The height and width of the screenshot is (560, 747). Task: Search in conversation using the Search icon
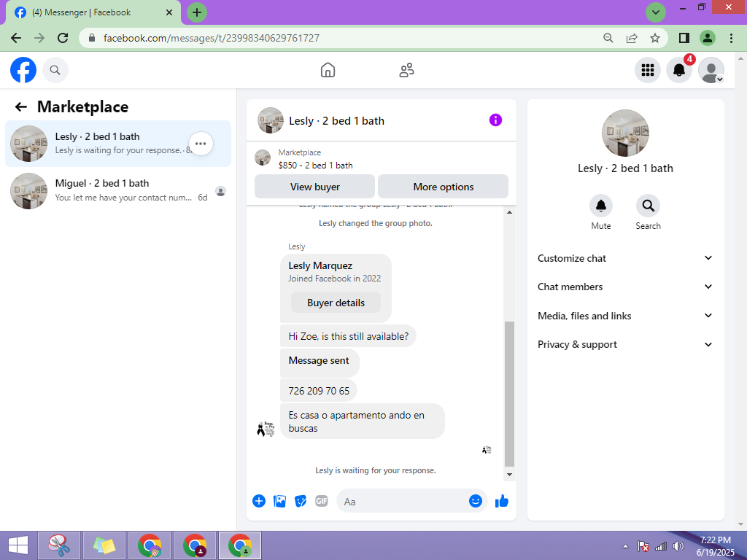tap(648, 206)
